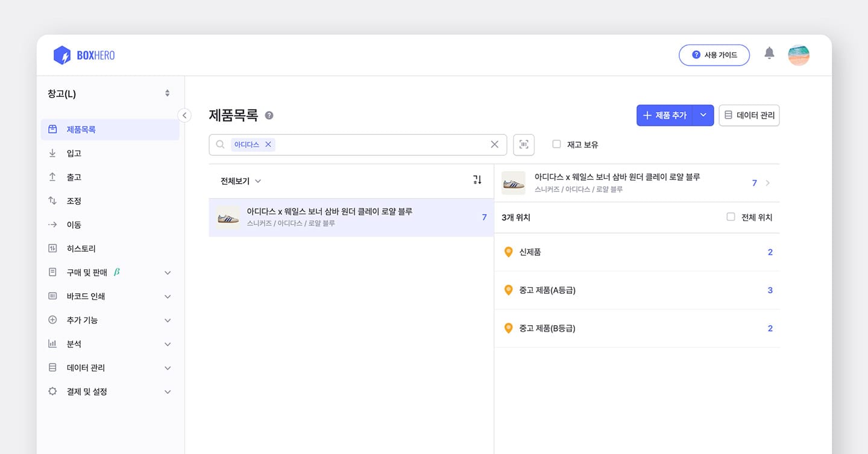868x454 pixels.
Task: Click the search magnifier icon
Action: click(x=220, y=145)
